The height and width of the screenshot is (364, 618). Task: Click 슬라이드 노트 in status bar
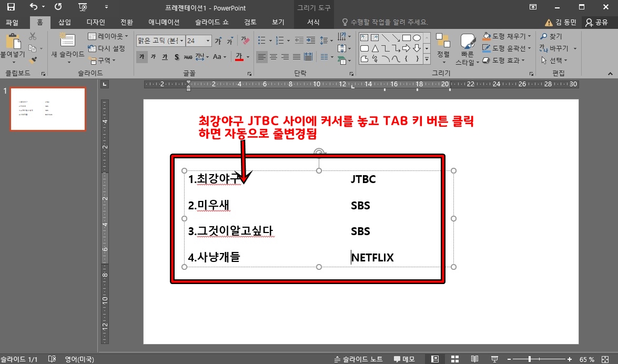(x=358, y=359)
